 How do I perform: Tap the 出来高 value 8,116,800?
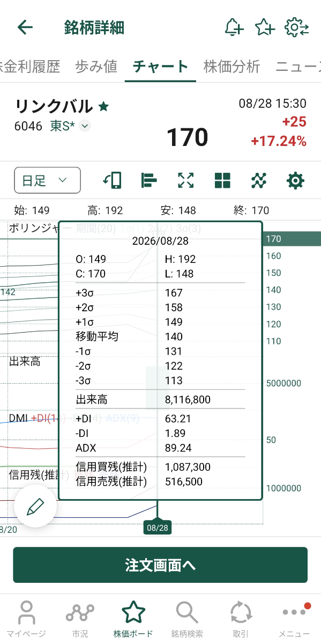click(x=188, y=400)
